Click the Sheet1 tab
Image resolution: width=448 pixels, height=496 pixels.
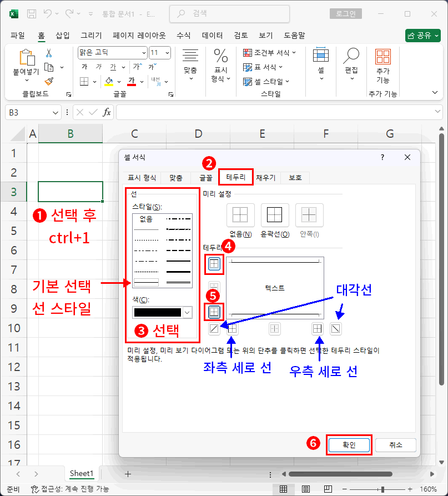(x=82, y=474)
